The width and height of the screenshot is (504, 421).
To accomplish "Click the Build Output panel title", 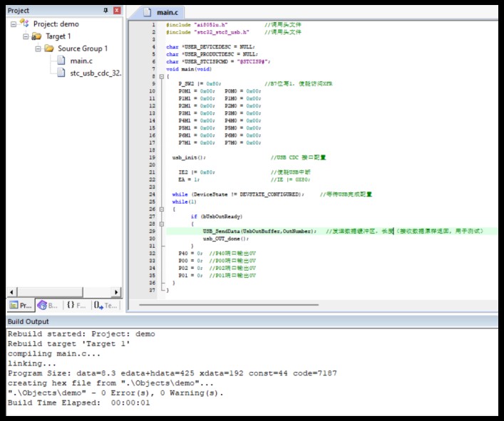I will pyautogui.click(x=29, y=321).
